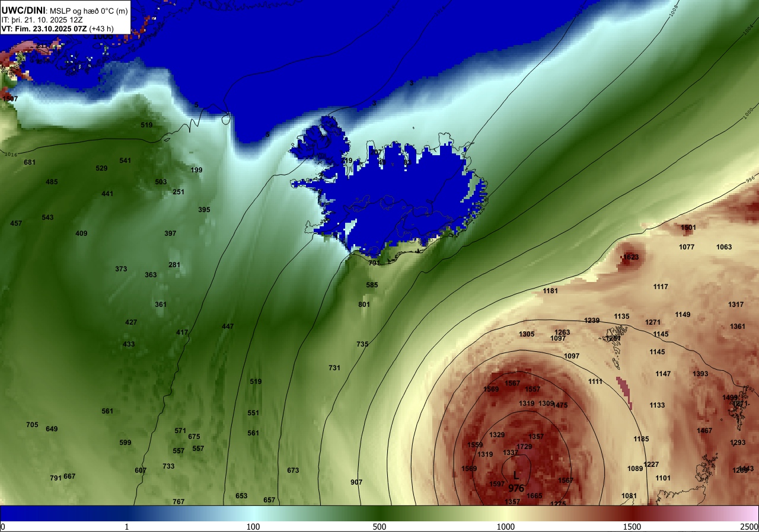The width and height of the screenshot is (759, 532).
Task: Click the 801 label south of Iceland
Action: pos(364,305)
